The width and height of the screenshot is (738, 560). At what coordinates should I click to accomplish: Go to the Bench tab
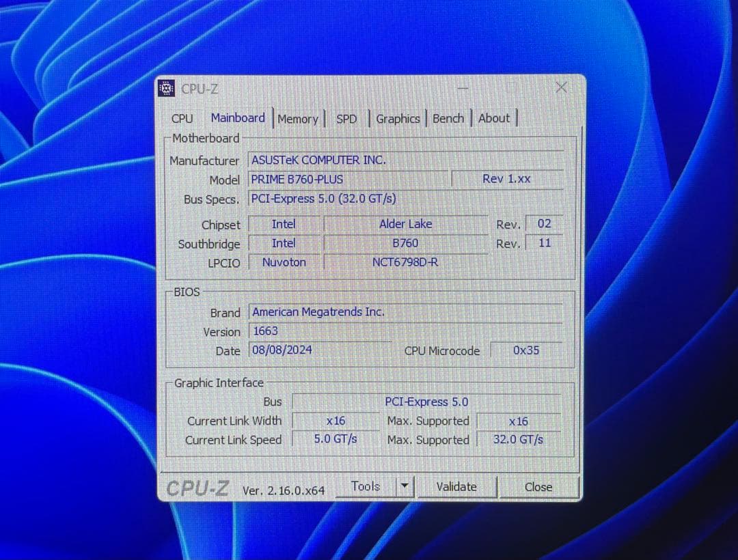point(448,119)
